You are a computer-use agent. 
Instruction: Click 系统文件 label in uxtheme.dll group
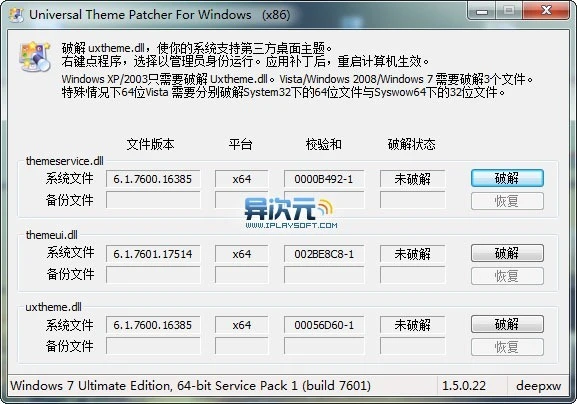pyautogui.click(x=70, y=325)
